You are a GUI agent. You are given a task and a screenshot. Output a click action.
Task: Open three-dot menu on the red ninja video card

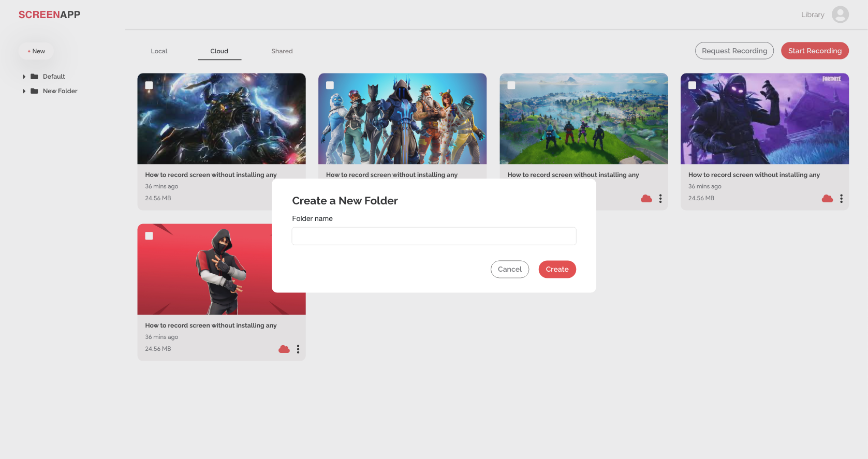298,349
